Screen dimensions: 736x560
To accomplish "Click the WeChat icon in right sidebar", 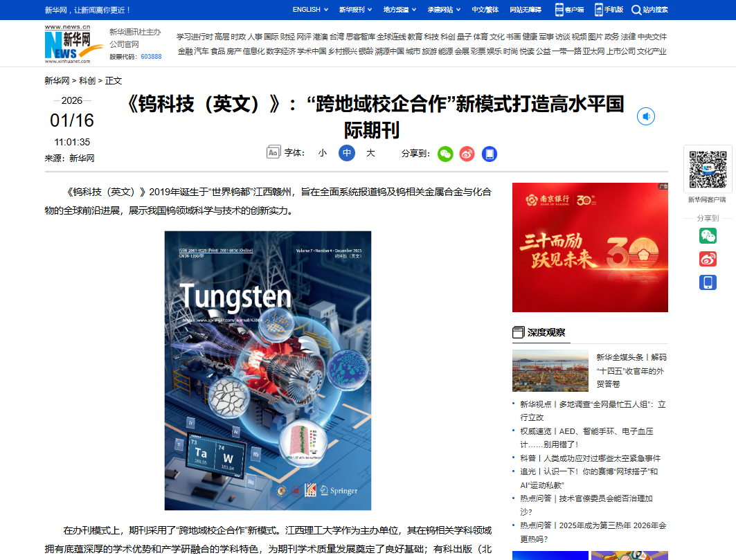I will click(x=708, y=236).
